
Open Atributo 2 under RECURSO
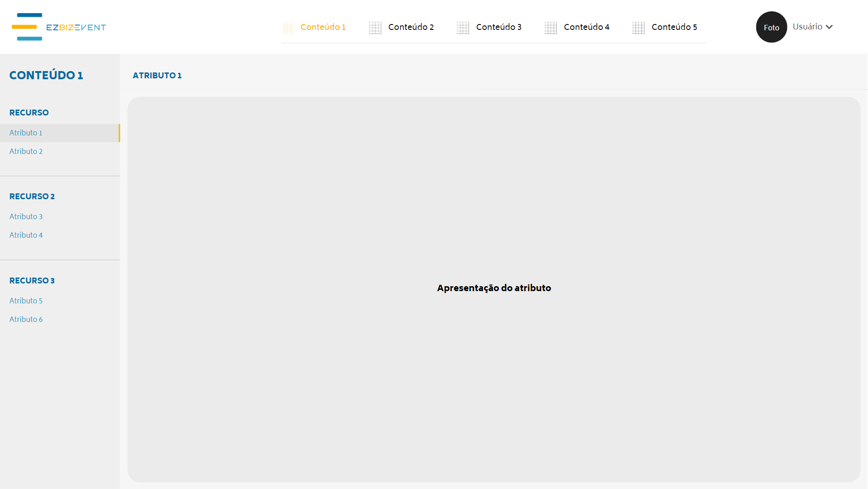click(x=26, y=151)
